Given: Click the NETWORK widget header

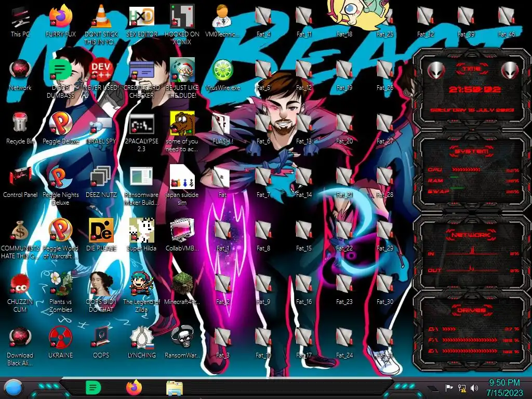Looking at the screenshot, I should tap(472, 234).
